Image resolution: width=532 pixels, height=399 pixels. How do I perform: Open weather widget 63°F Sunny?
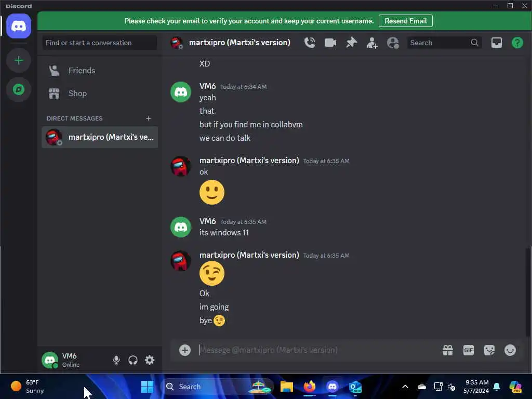[x=28, y=387]
